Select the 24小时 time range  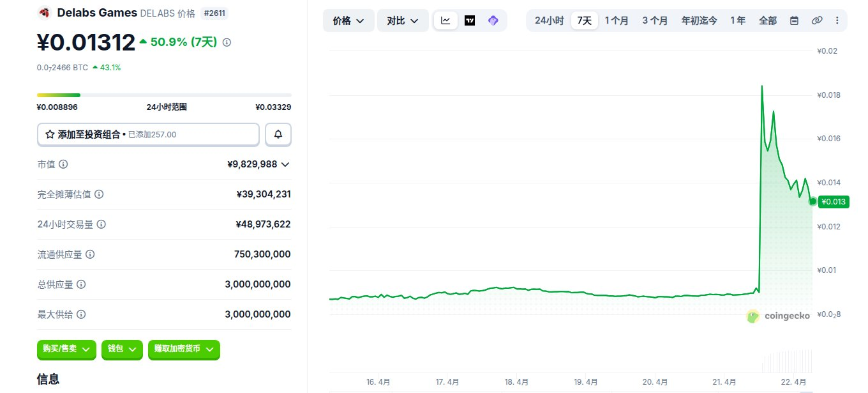(x=549, y=20)
